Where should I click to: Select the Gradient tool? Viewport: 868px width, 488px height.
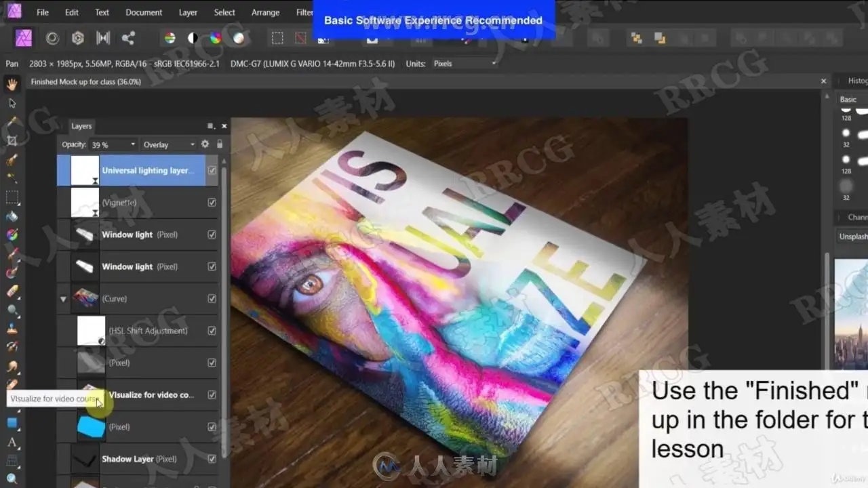coord(12,235)
